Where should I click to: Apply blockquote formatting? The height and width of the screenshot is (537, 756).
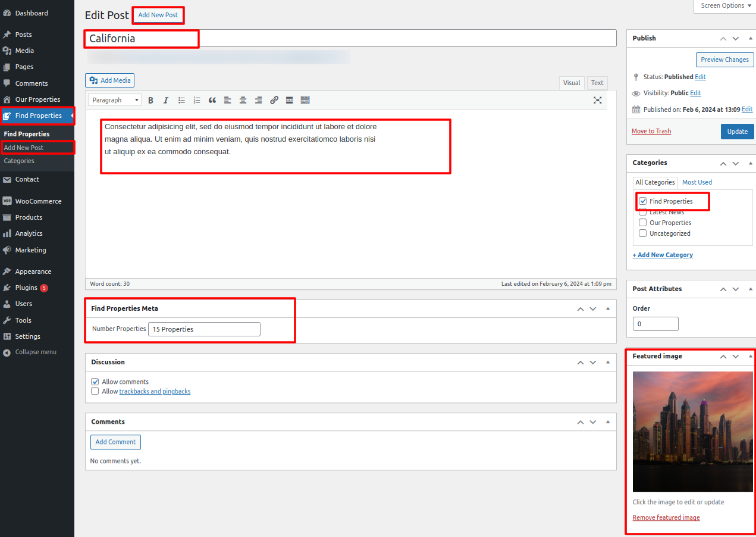pos(212,100)
